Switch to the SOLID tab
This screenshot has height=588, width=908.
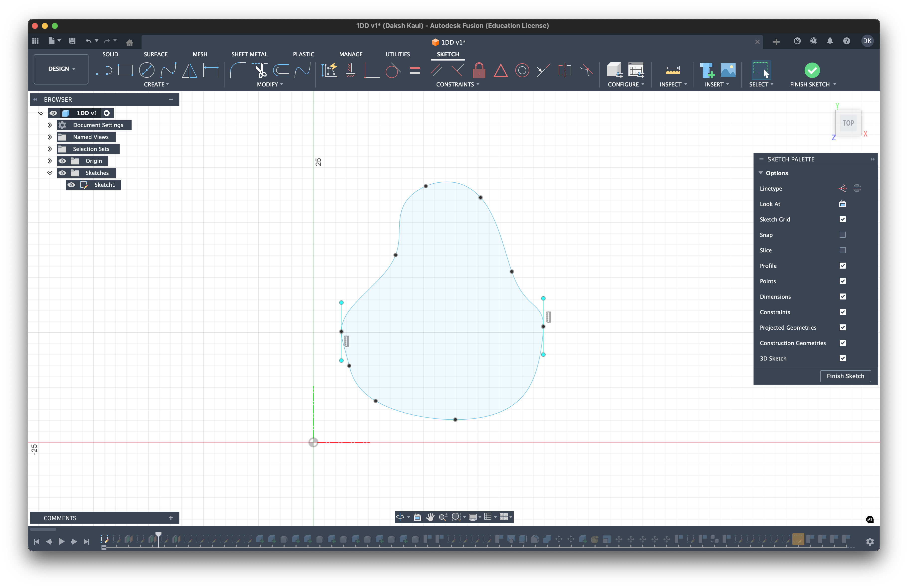coord(110,54)
